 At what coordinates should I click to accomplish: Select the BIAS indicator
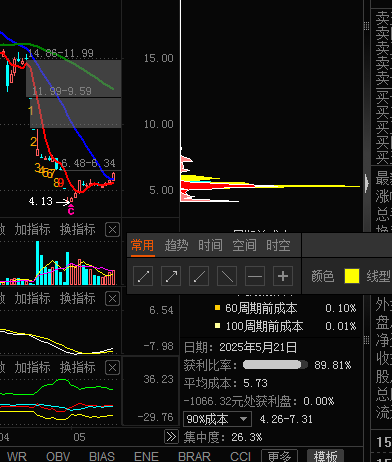(102, 456)
